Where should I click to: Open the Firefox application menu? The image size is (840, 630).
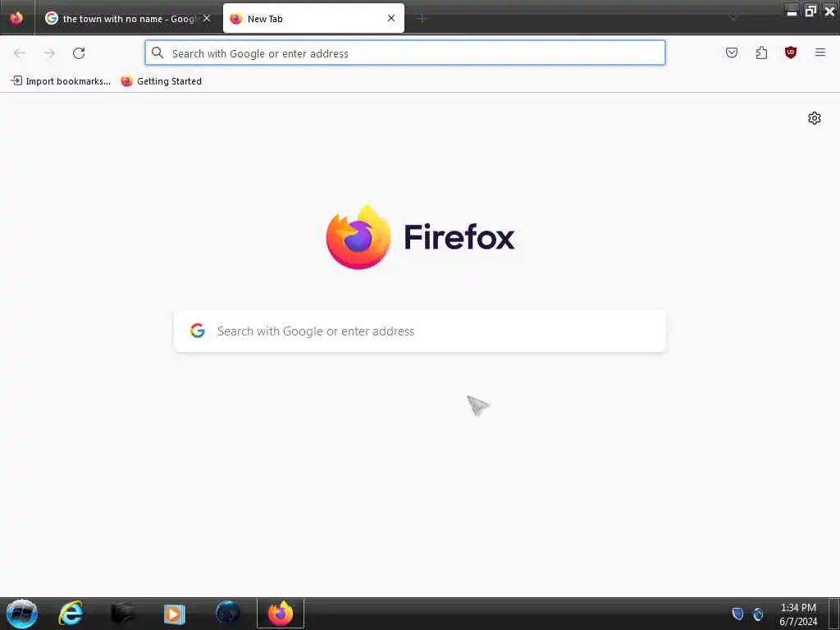click(820, 52)
